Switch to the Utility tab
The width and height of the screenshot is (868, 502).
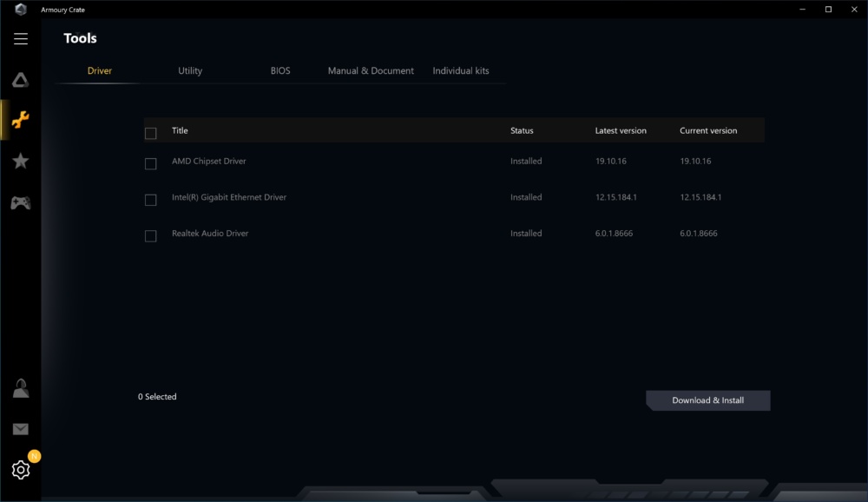(x=190, y=71)
